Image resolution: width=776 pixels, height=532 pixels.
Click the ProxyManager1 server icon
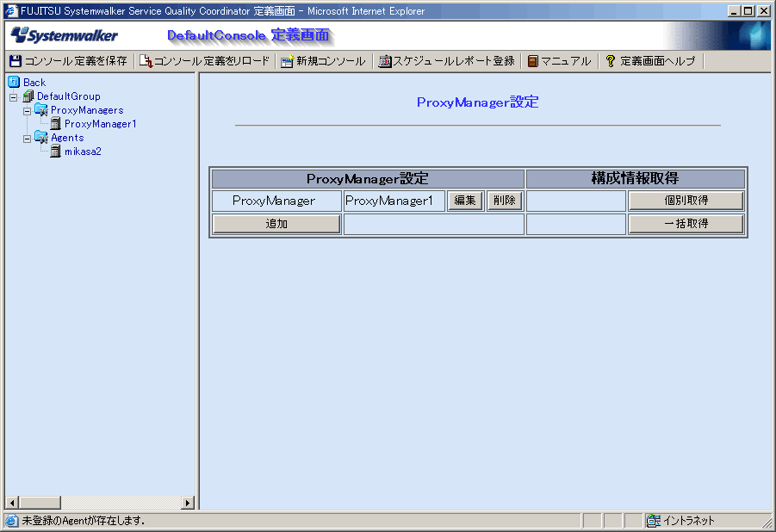coord(55,124)
